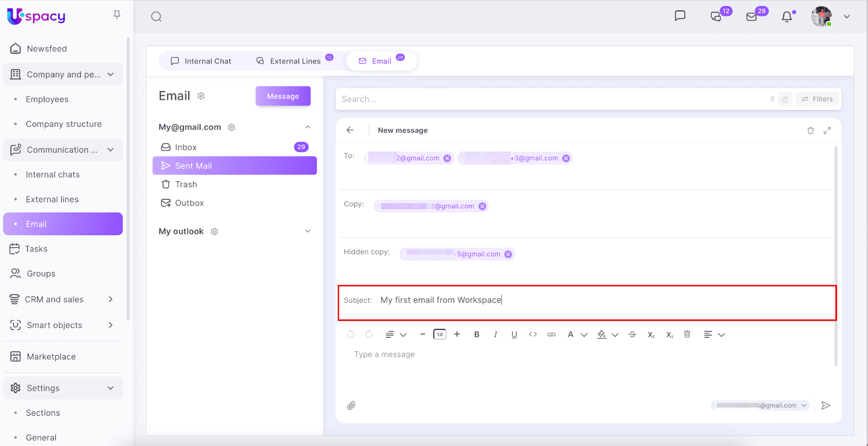
Task: Delete the draft using the header trash icon
Action: coord(810,131)
